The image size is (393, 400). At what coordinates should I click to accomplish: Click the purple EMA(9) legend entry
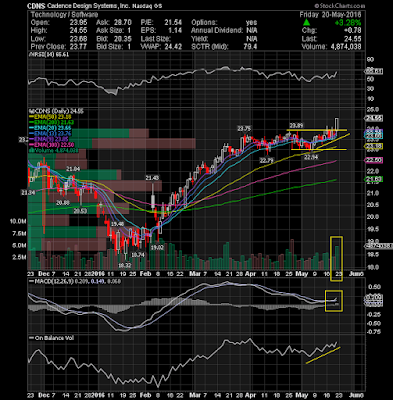(50, 139)
